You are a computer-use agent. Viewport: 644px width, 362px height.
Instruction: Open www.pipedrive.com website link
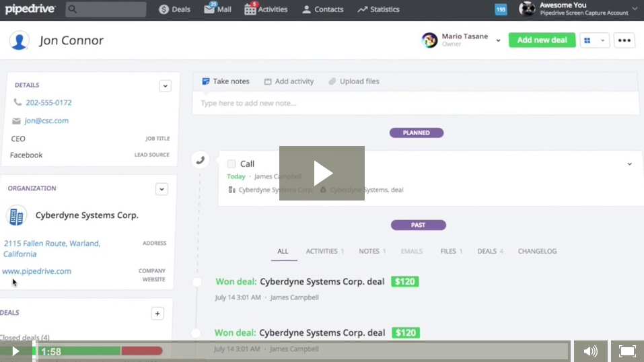point(36,270)
